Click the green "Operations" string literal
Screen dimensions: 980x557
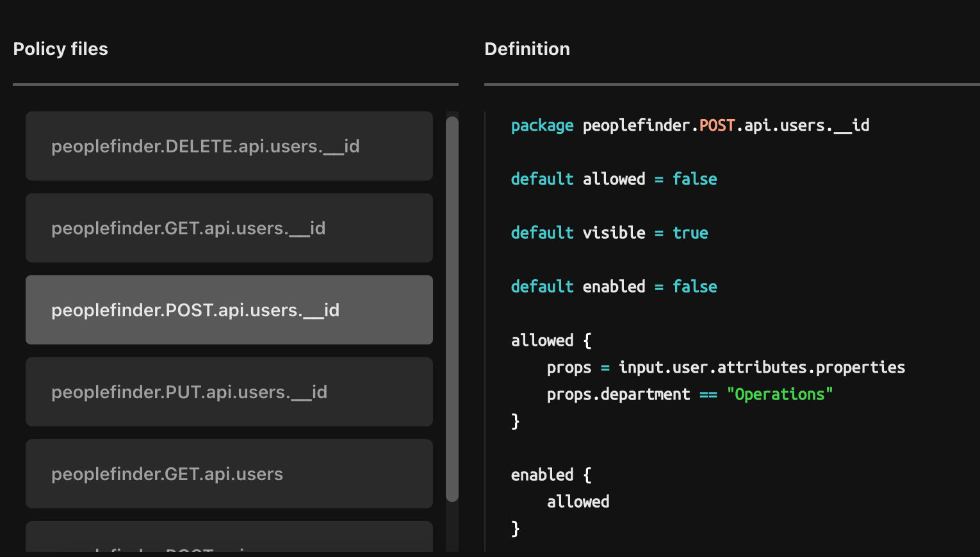[x=780, y=394]
